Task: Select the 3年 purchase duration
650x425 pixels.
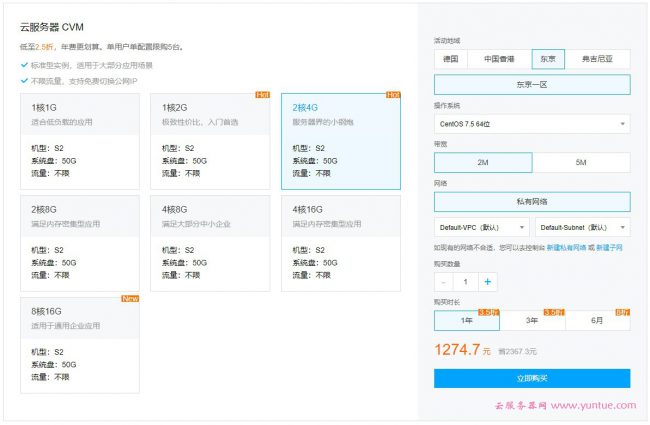Action: point(532,321)
